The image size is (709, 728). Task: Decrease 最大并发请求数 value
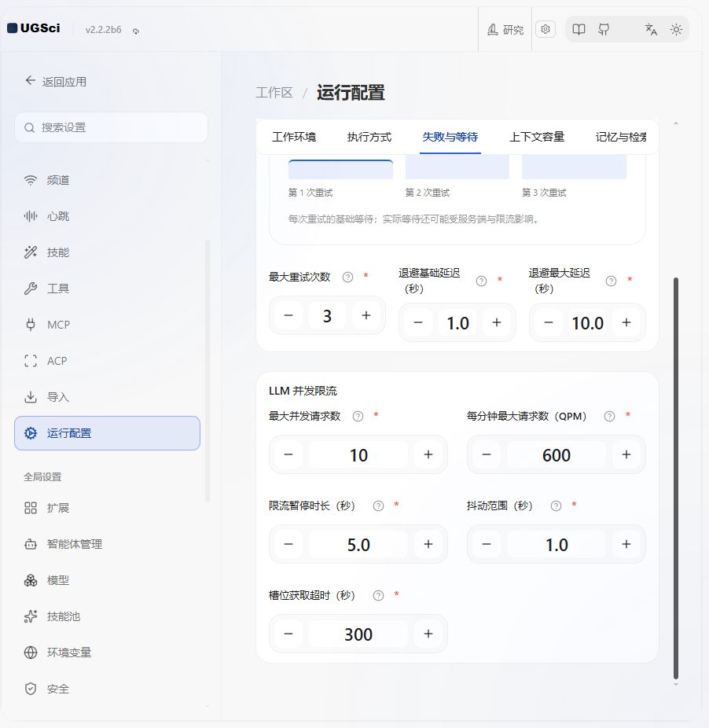coord(288,454)
